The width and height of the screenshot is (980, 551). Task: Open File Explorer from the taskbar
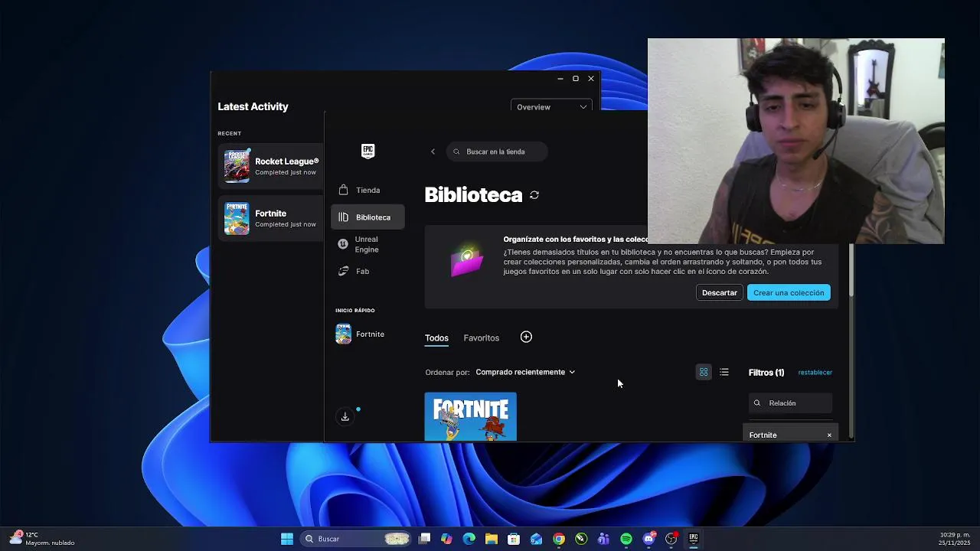tap(492, 539)
